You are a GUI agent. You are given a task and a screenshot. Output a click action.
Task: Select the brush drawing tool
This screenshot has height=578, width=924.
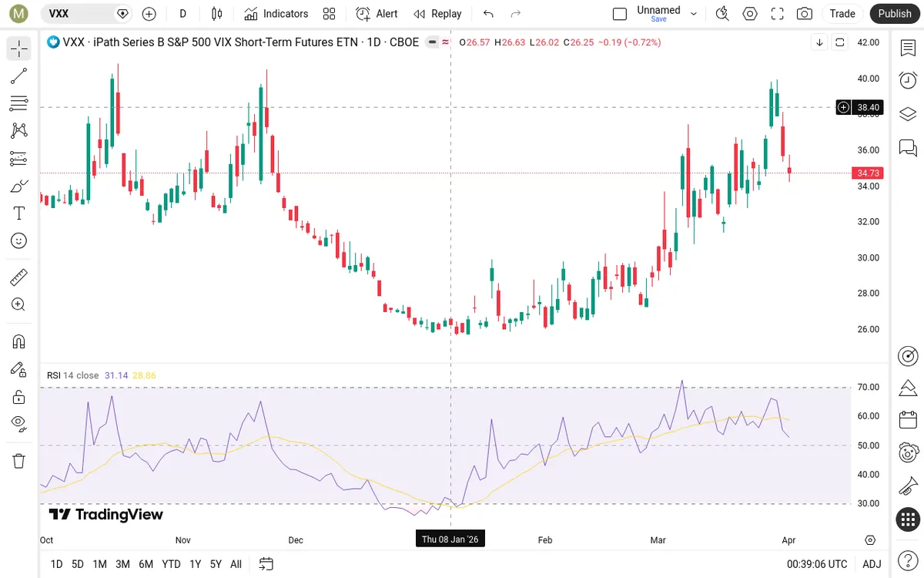[x=19, y=186]
